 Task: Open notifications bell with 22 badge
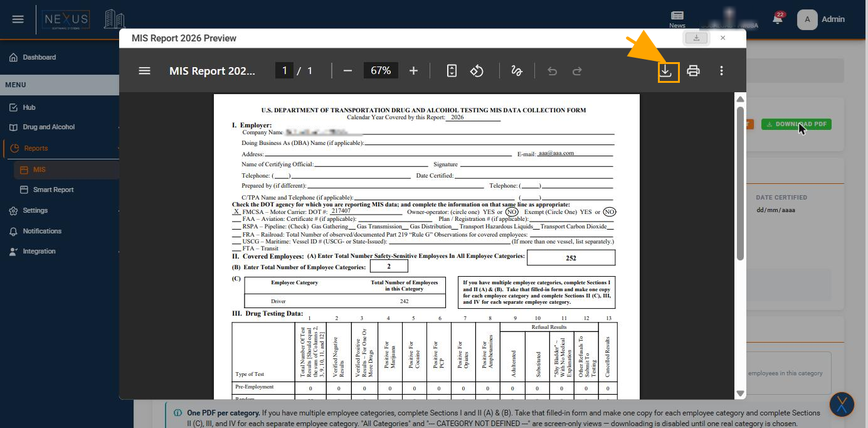tap(778, 19)
